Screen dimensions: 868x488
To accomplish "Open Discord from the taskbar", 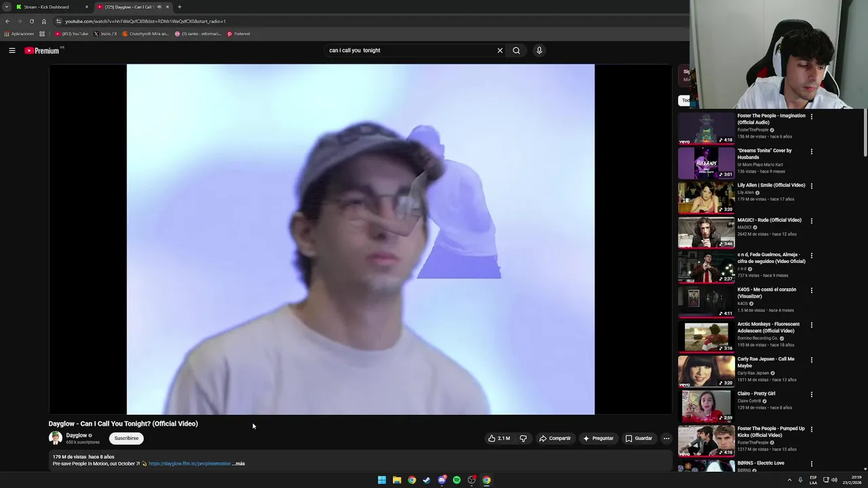I will tap(441, 480).
